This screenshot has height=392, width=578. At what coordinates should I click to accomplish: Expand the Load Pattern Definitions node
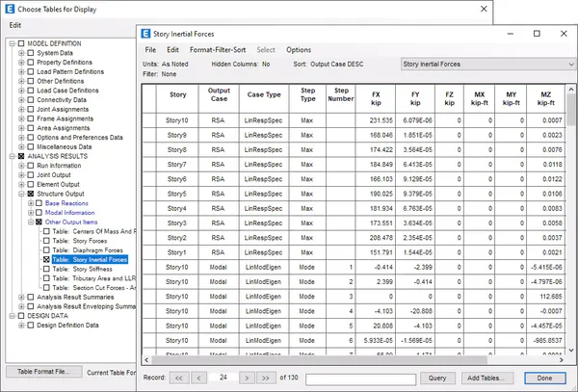click(x=21, y=72)
